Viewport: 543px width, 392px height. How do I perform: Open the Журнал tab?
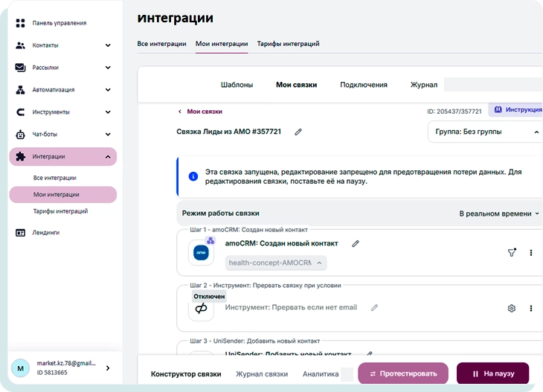click(424, 85)
